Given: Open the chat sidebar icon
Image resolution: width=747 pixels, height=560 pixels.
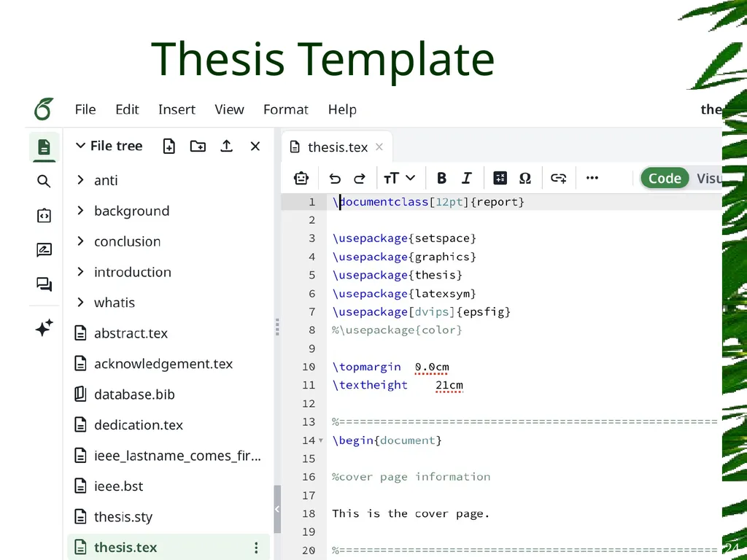Looking at the screenshot, I should (44, 284).
